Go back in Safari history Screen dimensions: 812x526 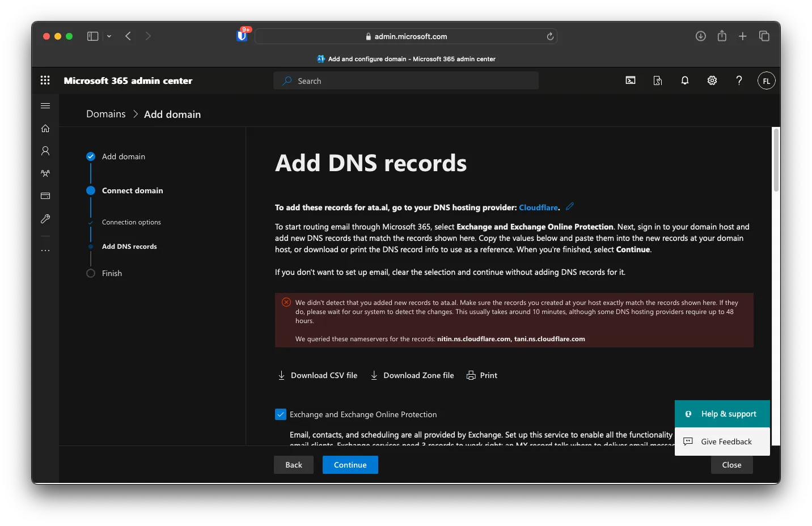pos(128,36)
